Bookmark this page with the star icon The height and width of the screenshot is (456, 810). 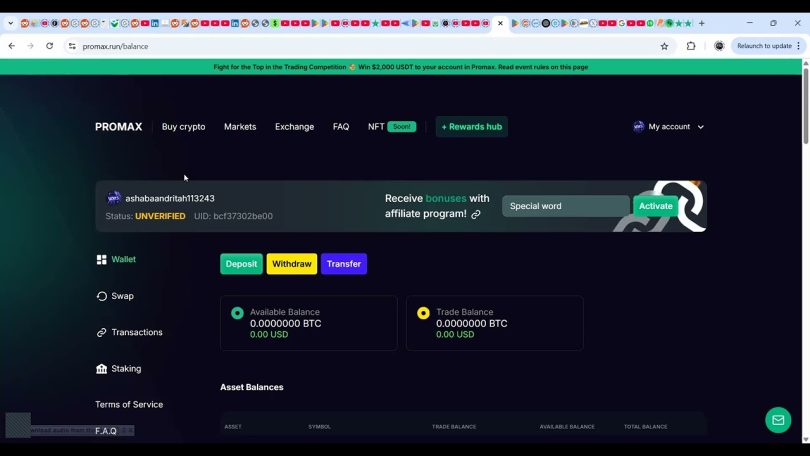pyautogui.click(x=664, y=46)
